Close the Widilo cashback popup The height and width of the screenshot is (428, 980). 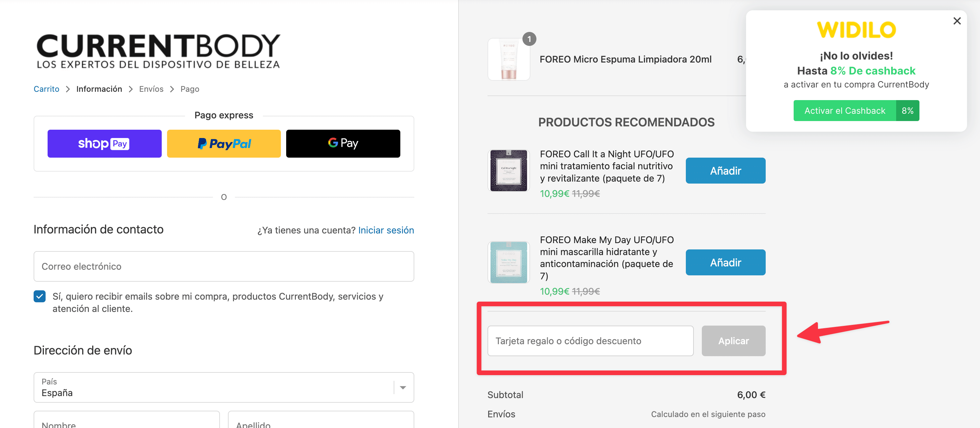coord(957,21)
